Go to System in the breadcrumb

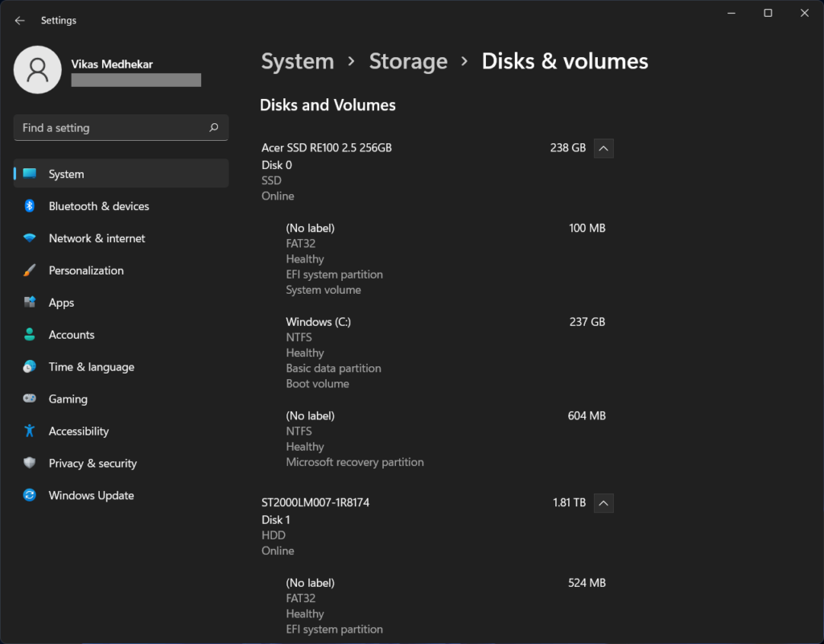298,61
